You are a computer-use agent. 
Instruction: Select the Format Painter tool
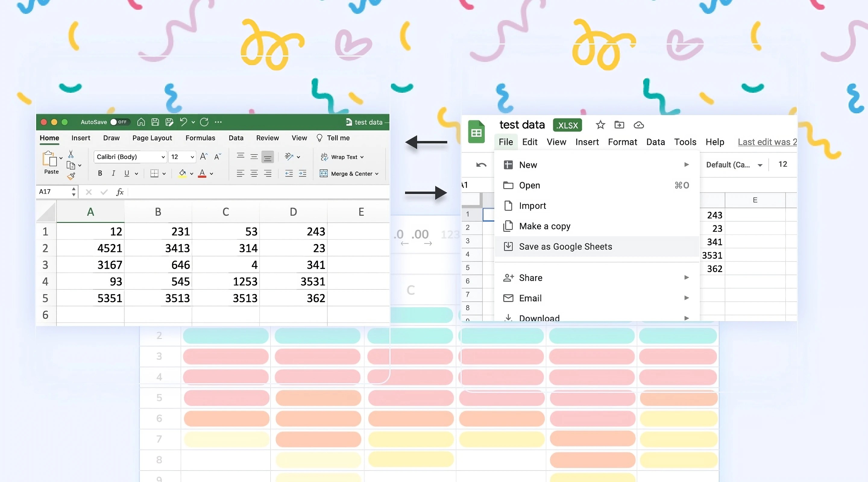71,176
